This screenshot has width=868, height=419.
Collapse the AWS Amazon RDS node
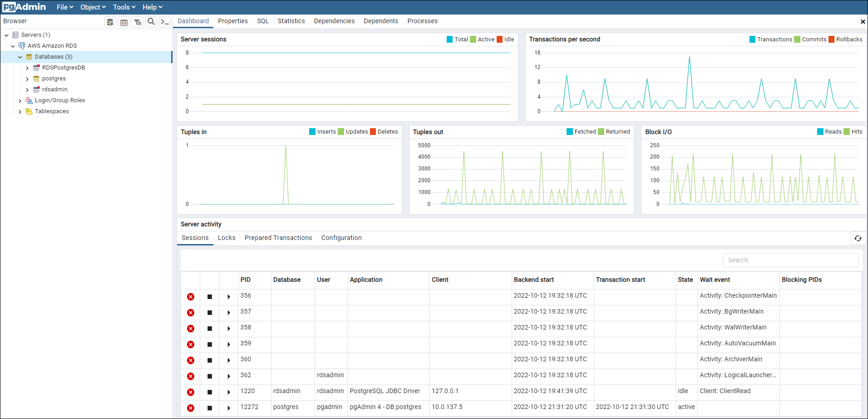pyautogui.click(x=13, y=46)
